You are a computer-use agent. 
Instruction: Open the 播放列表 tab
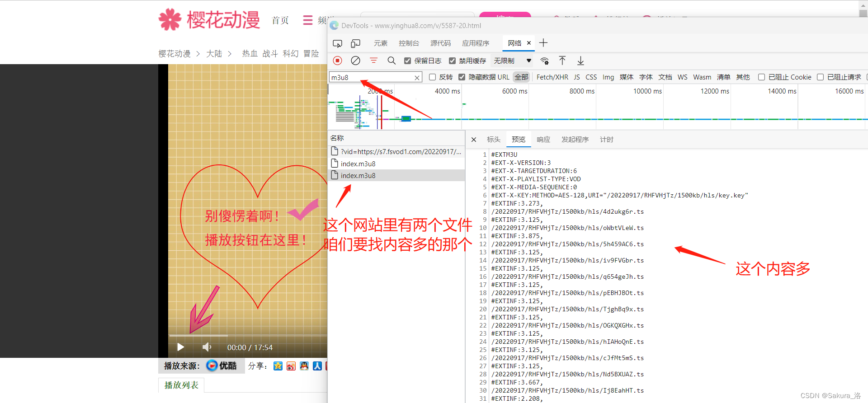tap(181, 385)
